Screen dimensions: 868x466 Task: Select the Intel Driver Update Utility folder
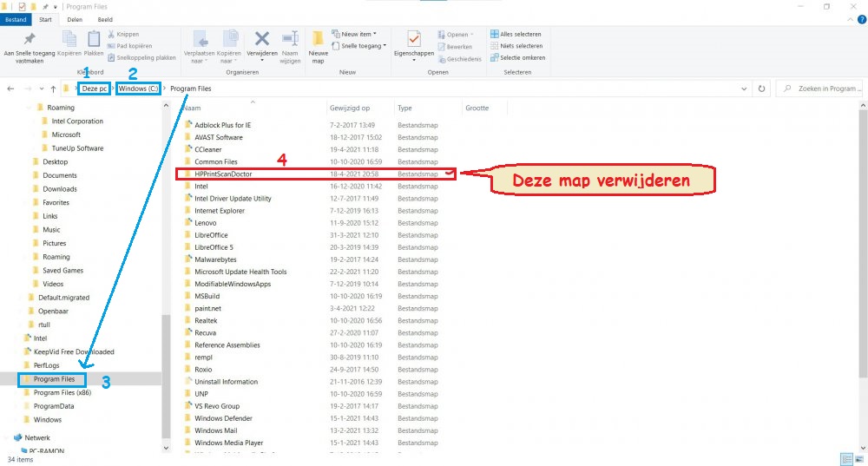click(x=233, y=198)
